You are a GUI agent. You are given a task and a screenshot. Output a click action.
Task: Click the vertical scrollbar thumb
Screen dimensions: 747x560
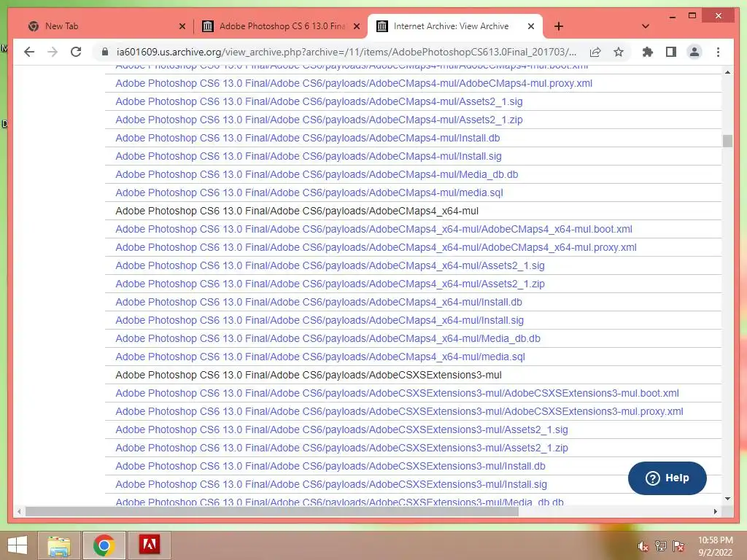(x=727, y=141)
